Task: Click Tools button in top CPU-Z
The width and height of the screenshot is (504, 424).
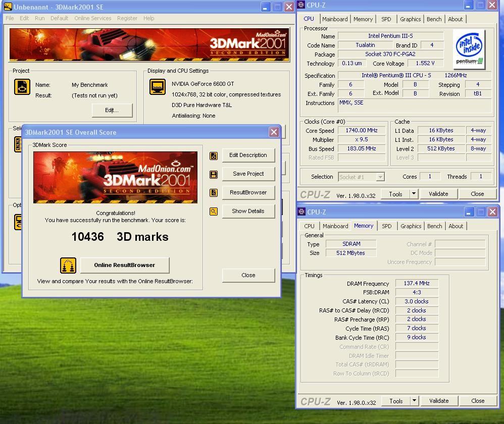Action: click(x=395, y=194)
